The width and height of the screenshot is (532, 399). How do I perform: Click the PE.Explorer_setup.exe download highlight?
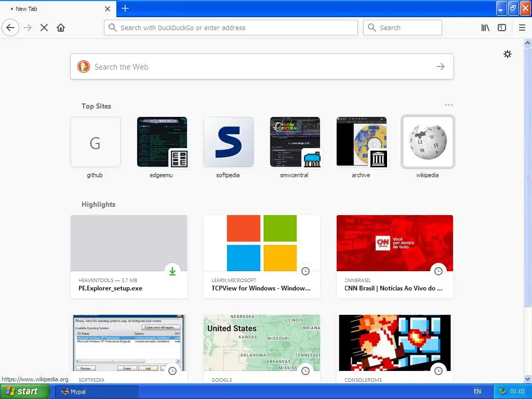[129, 257]
